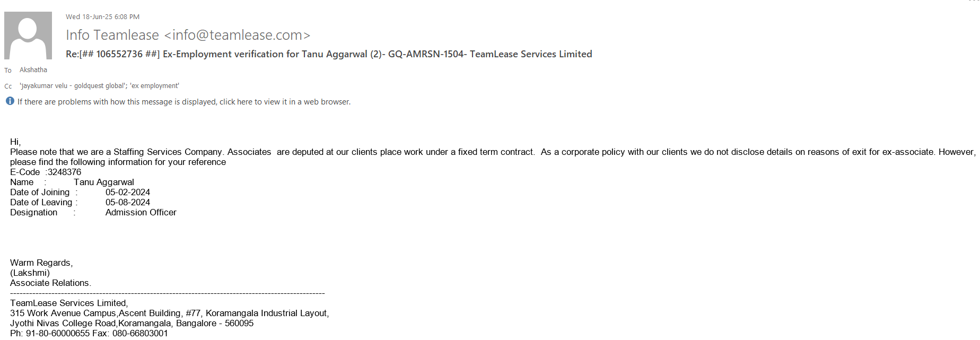
Task: Select the sender name Info Teamlease
Action: [112, 35]
